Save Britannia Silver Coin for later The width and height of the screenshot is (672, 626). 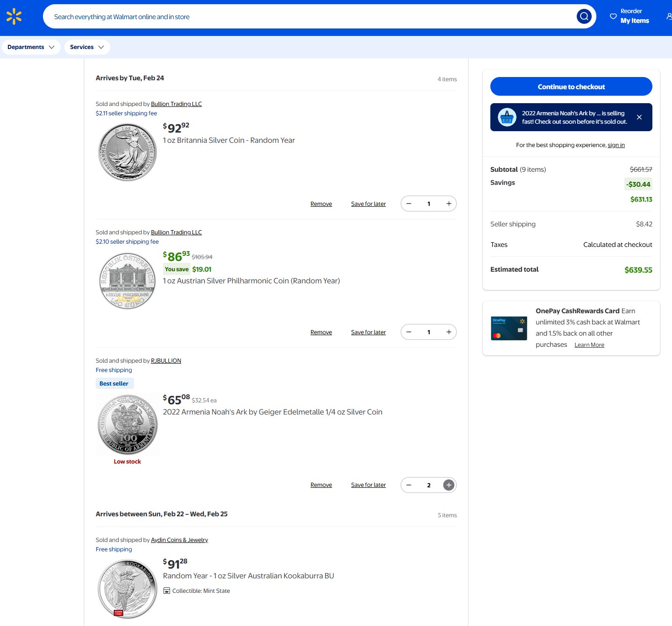tap(368, 204)
